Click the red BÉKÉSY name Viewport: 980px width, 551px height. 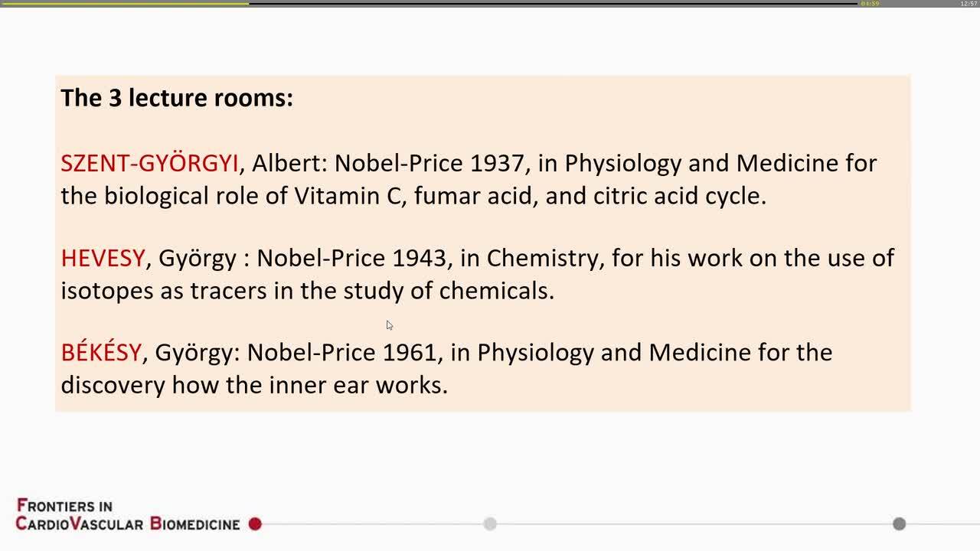pos(101,352)
